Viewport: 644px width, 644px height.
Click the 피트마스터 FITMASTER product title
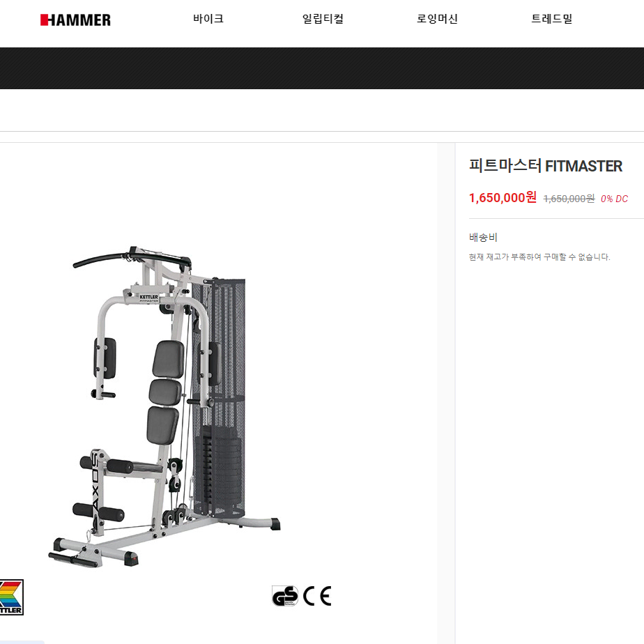546,166
